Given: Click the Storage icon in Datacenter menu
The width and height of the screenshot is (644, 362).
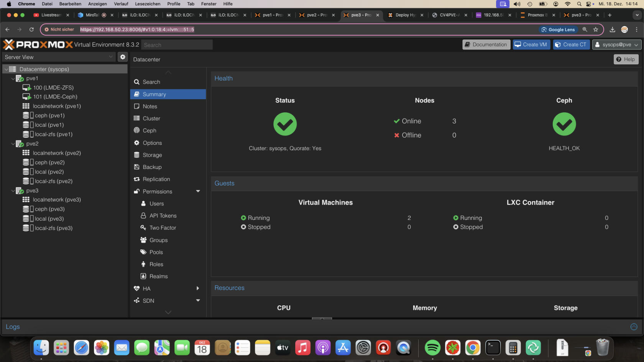Looking at the screenshot, I should tap(136, 155).
